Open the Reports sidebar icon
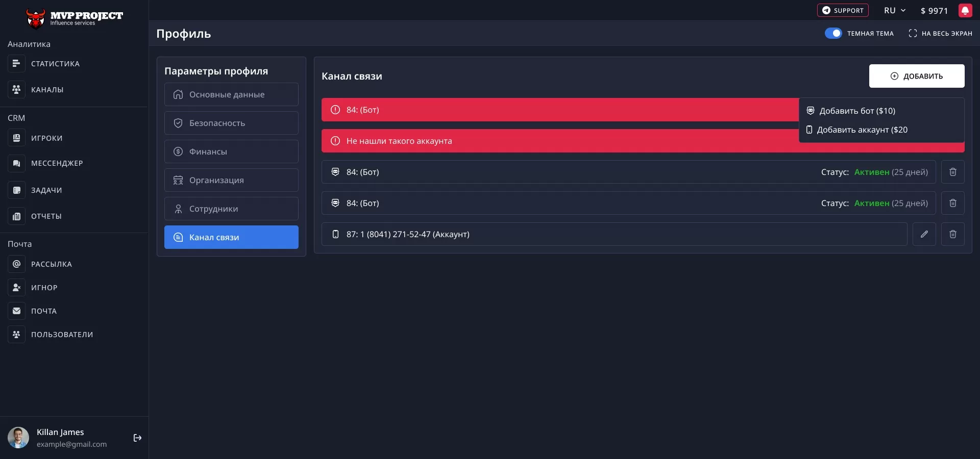Image resolution: width=980 pixels, height=459 pixels. click(x=16, y=216)
